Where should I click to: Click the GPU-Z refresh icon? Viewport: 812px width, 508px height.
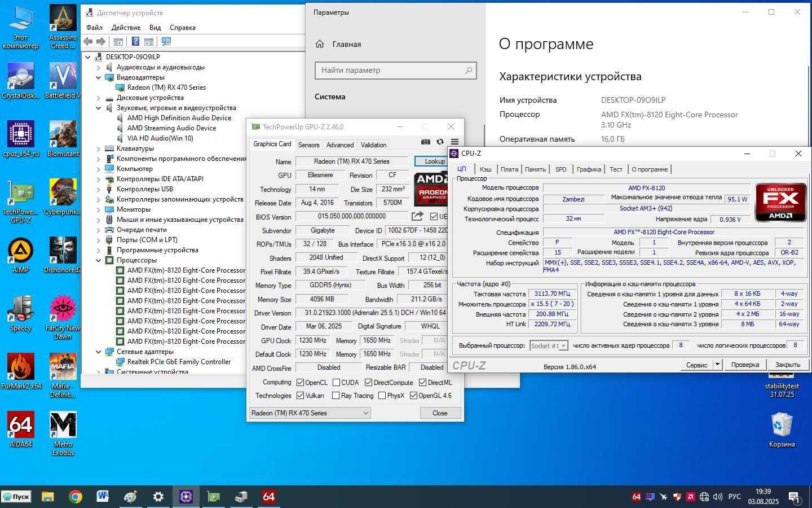pyautogui.click(x=440, y=142)
